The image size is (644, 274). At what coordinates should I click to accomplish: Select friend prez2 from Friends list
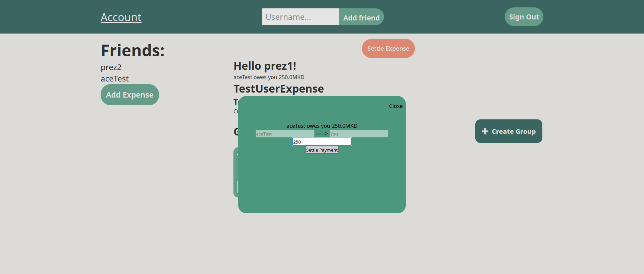[111, 67]
